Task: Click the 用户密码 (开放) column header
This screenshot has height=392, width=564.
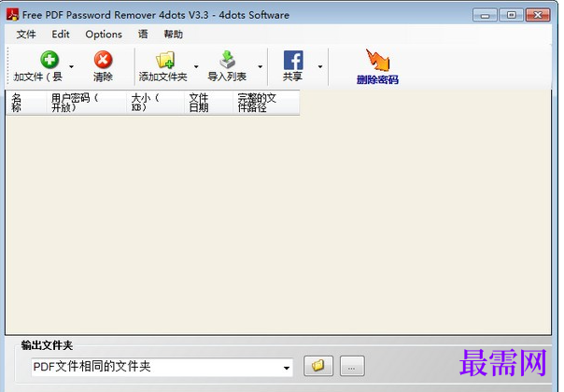Action: click(x=86, y=103)
